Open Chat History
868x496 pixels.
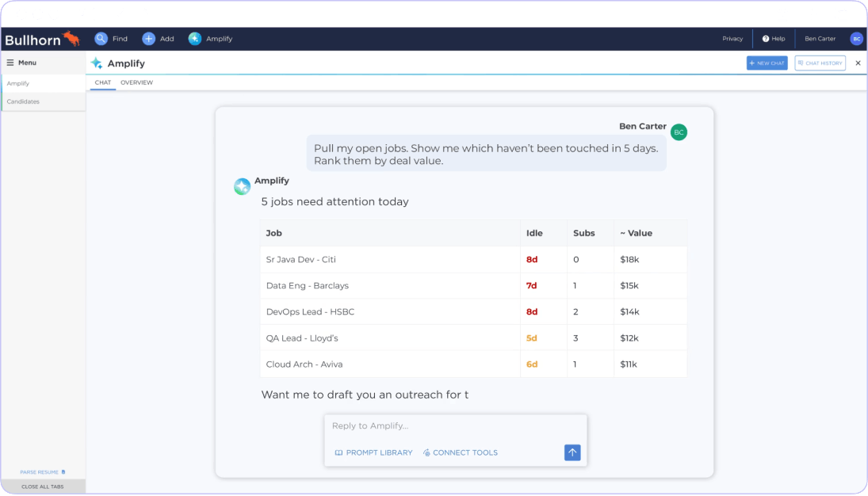pyautogui.click(x=820, y=63)
